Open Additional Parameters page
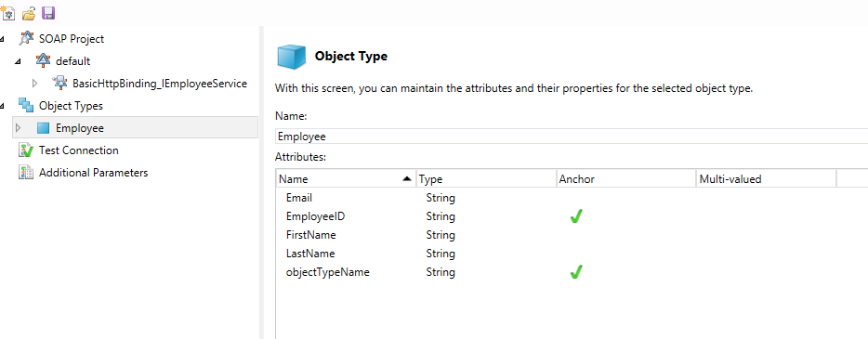 (94, 173)
